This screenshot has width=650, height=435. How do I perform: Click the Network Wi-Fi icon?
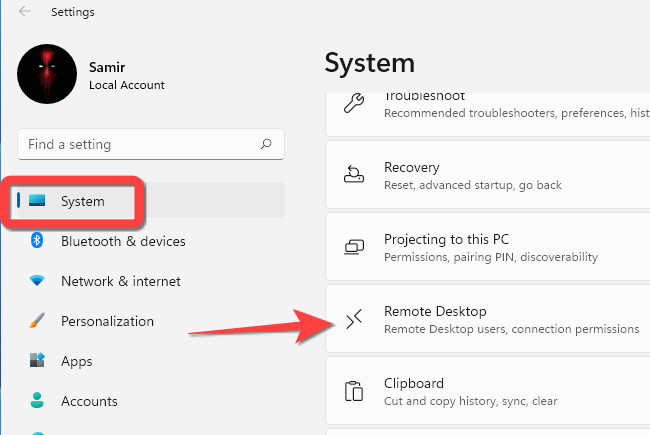click(x=38, y=281)
